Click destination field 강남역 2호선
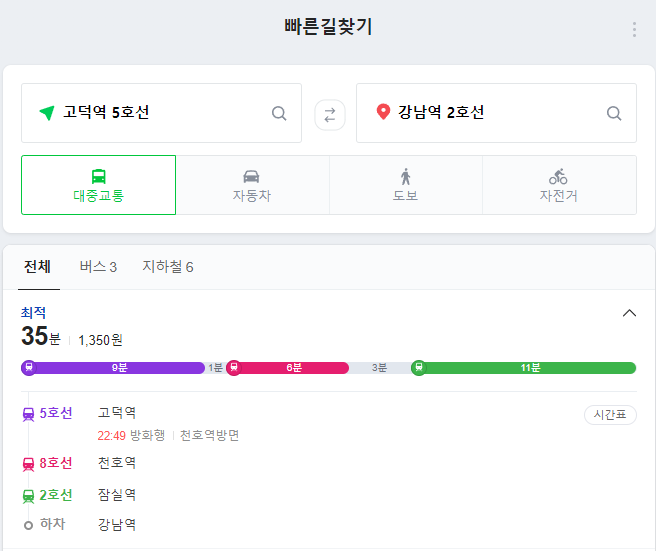This screenshot has width=656, height=551. [496, 113]
